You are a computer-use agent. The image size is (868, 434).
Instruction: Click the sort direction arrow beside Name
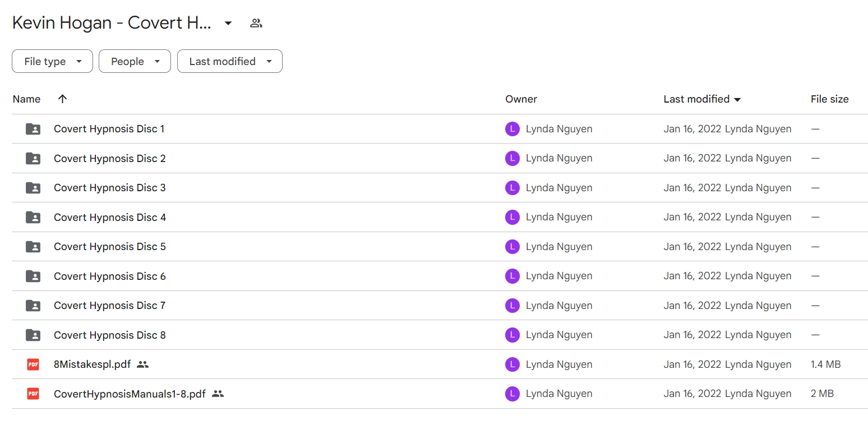click(63, 99)
